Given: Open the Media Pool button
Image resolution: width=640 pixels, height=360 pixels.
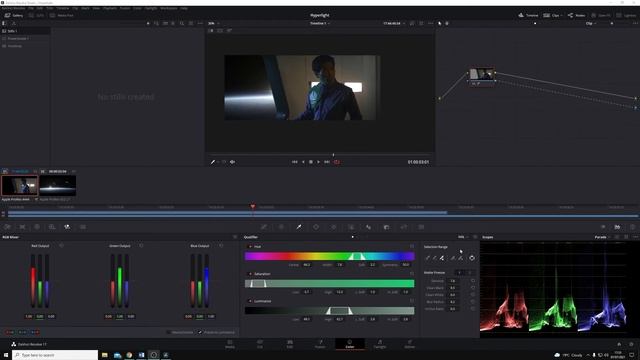Looking at the screenshot, I should click(62, 15).
